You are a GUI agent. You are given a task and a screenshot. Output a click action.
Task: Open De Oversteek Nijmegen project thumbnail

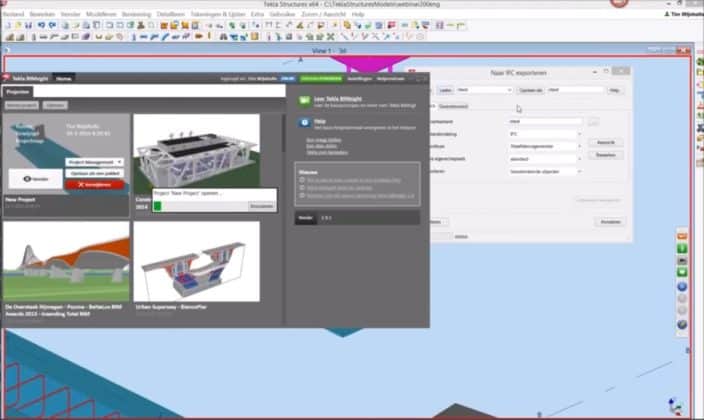[x=66, y=261]
